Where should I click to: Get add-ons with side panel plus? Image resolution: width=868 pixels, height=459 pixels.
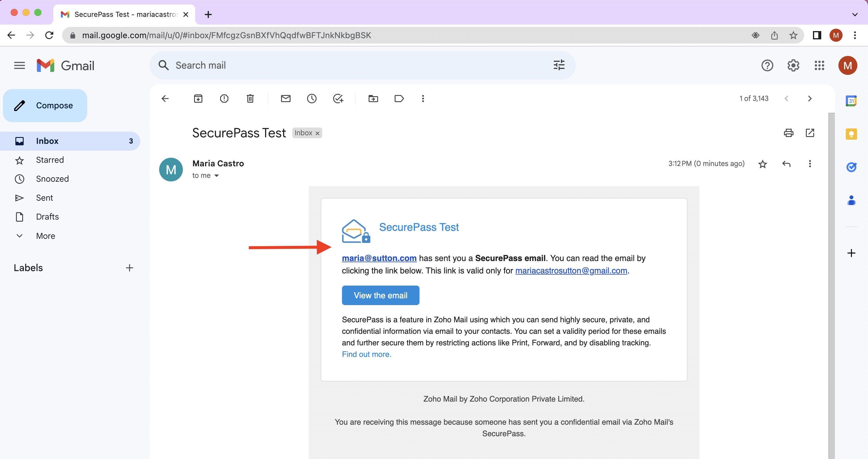pyautogui.click(x=851, y=253)
